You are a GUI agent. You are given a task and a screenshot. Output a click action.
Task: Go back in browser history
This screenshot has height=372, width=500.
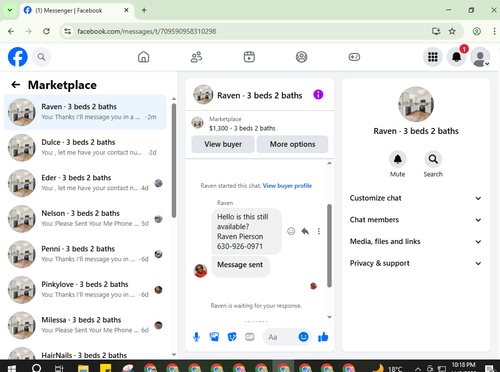11,31
